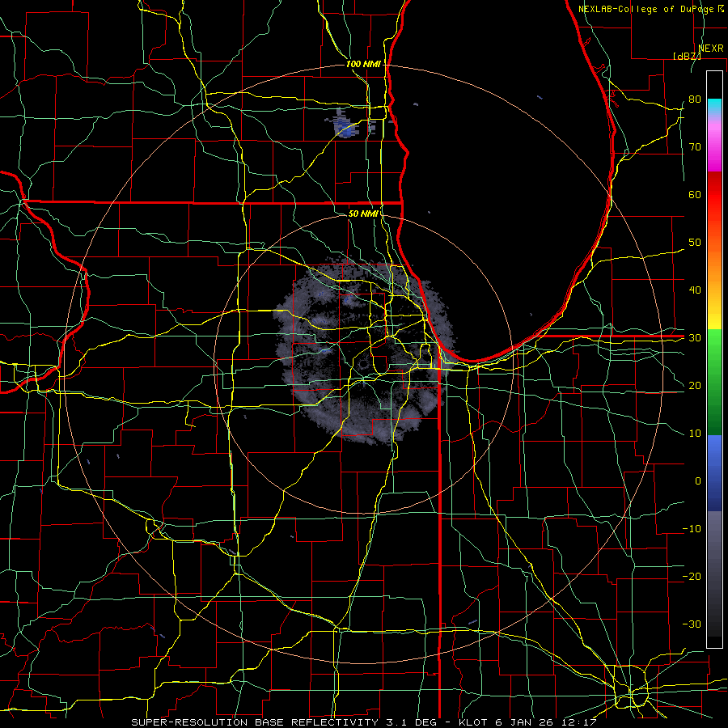The width and height of the screenshot is (728, 728).
Task: Click the "70" value on the dBZ scale
Action: (x=695, y=146)
